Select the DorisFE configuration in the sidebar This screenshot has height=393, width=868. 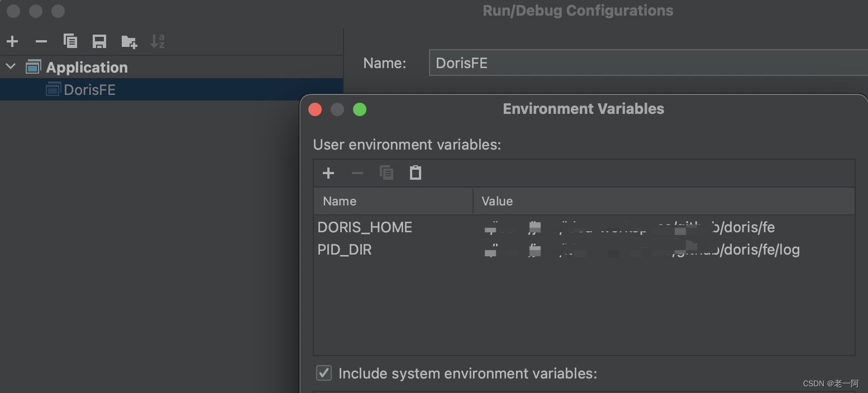click(x=89, y=89)
